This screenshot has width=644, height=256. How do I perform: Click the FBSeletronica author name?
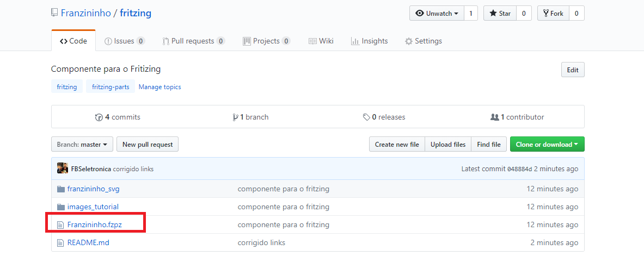pyautogui.click(x=91, y=168)
